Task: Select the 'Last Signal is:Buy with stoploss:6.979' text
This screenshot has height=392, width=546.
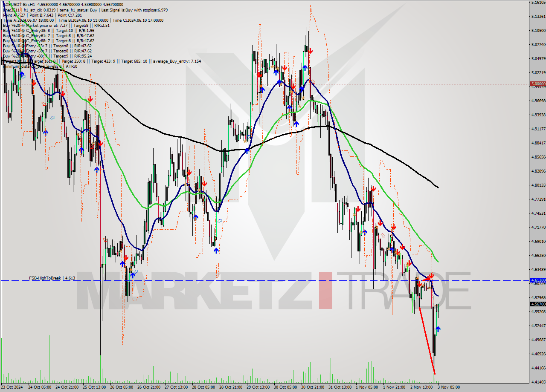Action: coord(134,10)
